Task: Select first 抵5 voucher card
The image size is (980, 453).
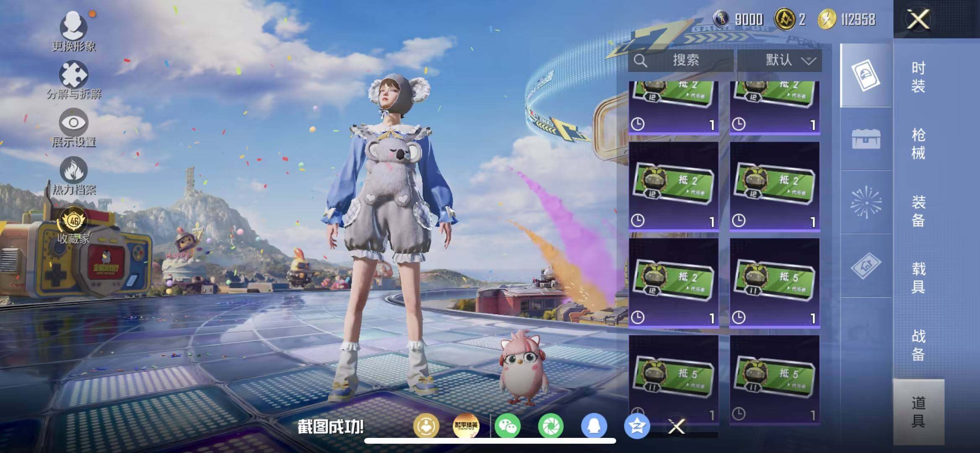Action: (775, 282)
